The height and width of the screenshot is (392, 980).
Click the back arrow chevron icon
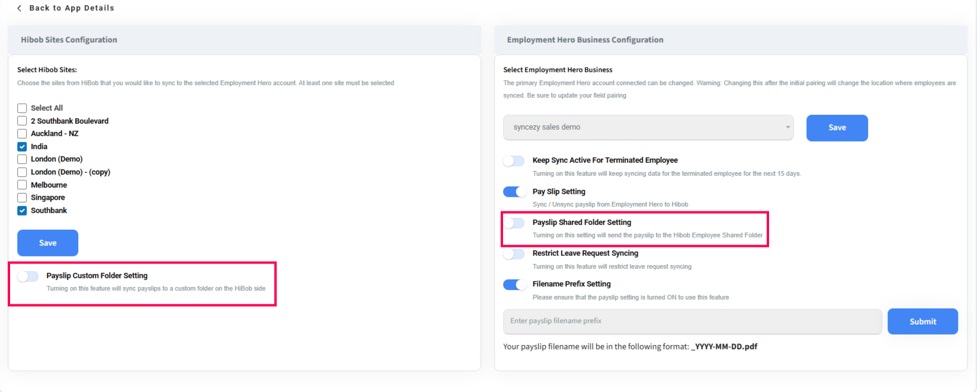[x=20, y=8]
